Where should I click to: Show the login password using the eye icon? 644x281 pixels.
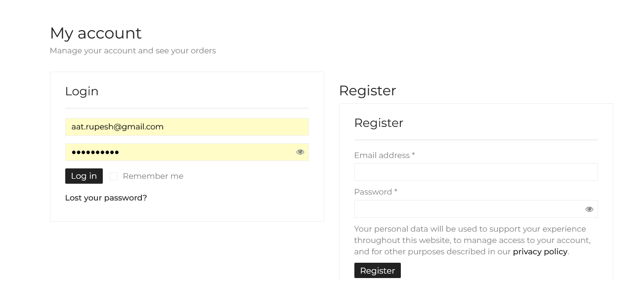click(300, 152)
